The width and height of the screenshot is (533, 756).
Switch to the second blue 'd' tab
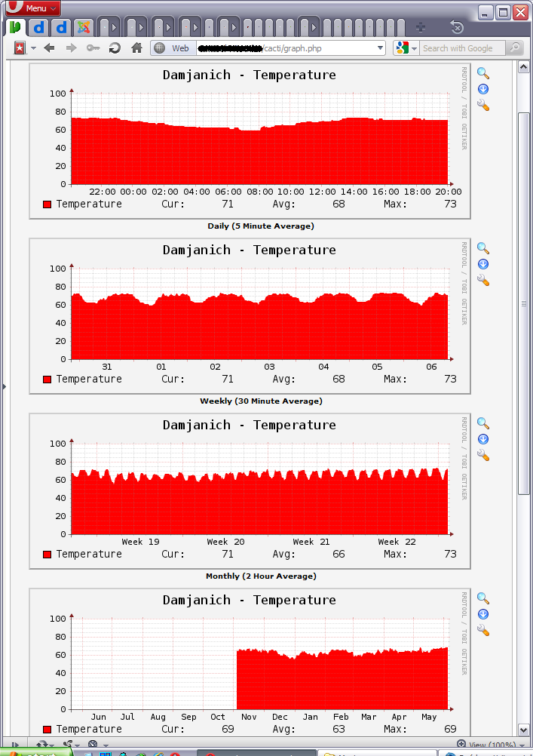61,27
